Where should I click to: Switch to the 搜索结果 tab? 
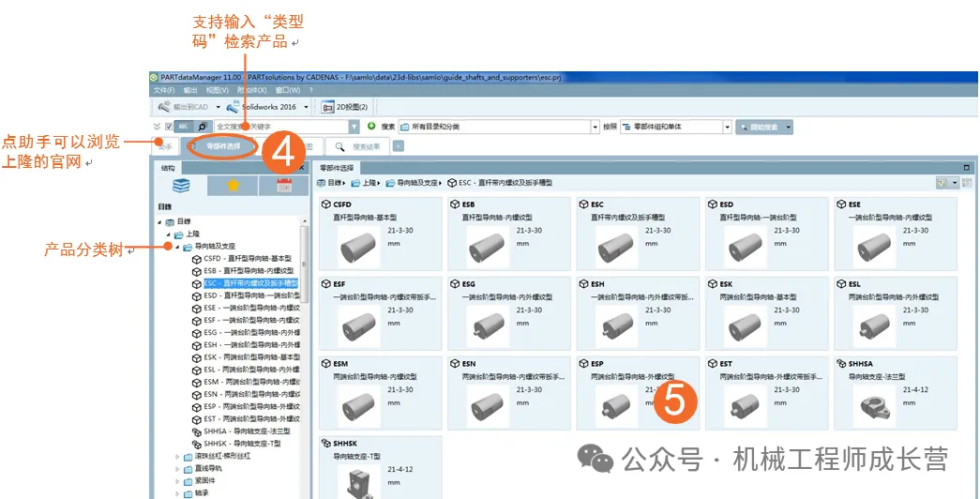[x=357, y=147]
